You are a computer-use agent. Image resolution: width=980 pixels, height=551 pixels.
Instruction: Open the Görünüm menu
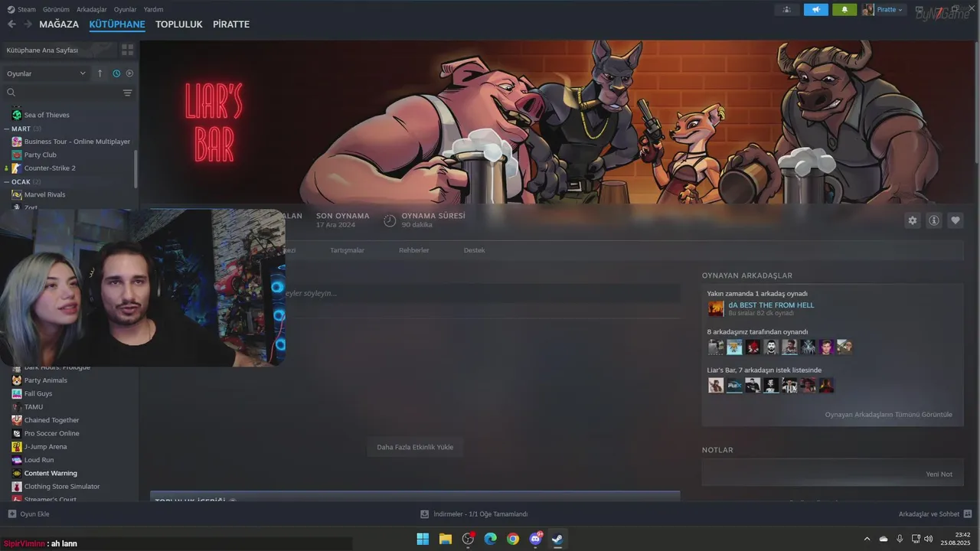point(56,9)
